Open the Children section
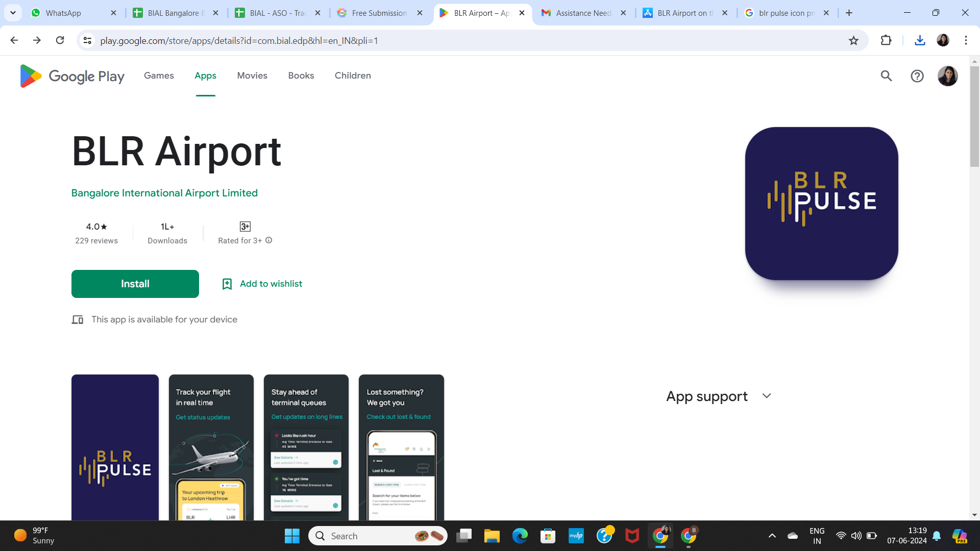 tap(353, 76)
